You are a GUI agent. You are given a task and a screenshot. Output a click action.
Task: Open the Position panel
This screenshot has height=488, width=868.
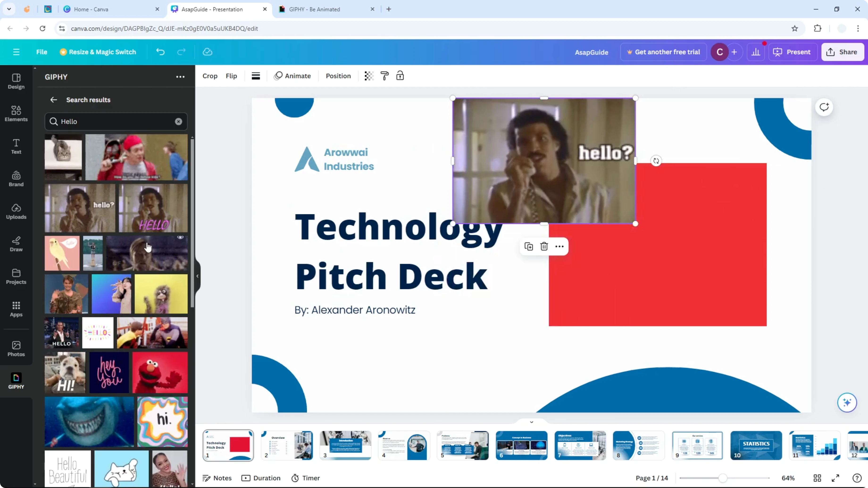click(338, 76)
